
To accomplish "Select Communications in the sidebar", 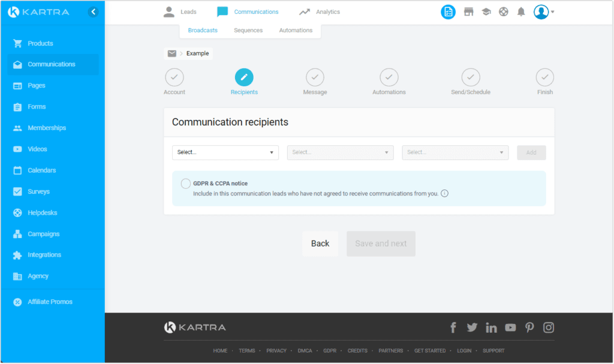I will coord(53,64).
